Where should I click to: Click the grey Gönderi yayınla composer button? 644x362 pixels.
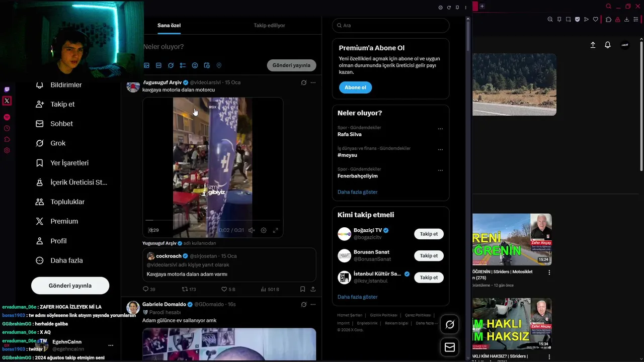(x=291, y=65)
